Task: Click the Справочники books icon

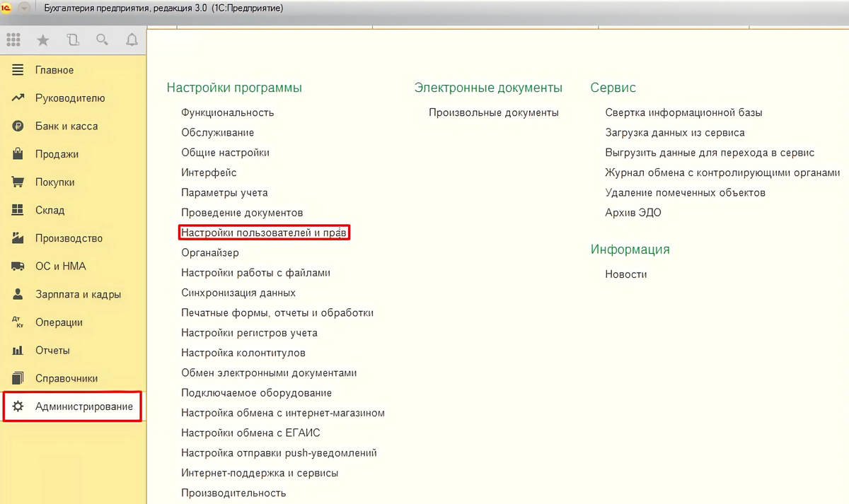Action: [x=18, y=378]
